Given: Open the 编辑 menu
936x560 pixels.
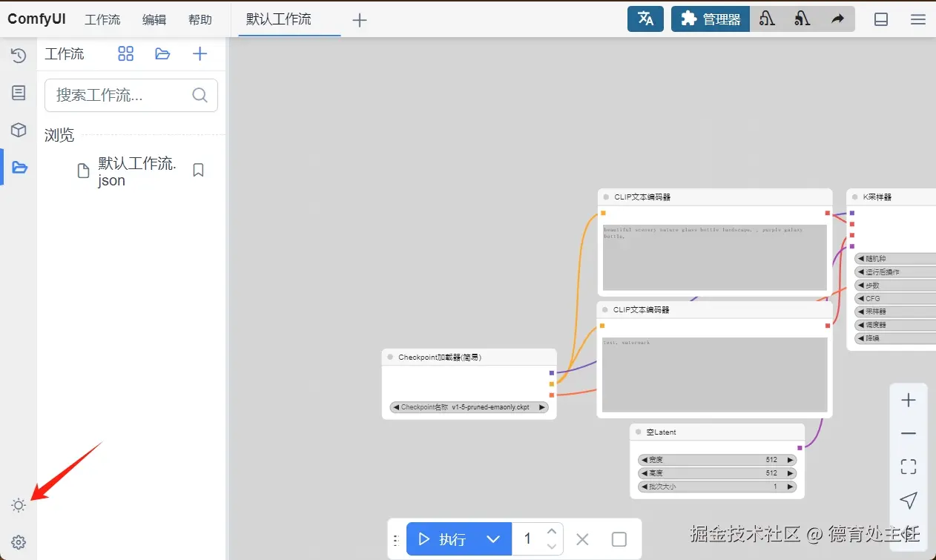Looking at the screenshot, I should click(x=154, y=19).
